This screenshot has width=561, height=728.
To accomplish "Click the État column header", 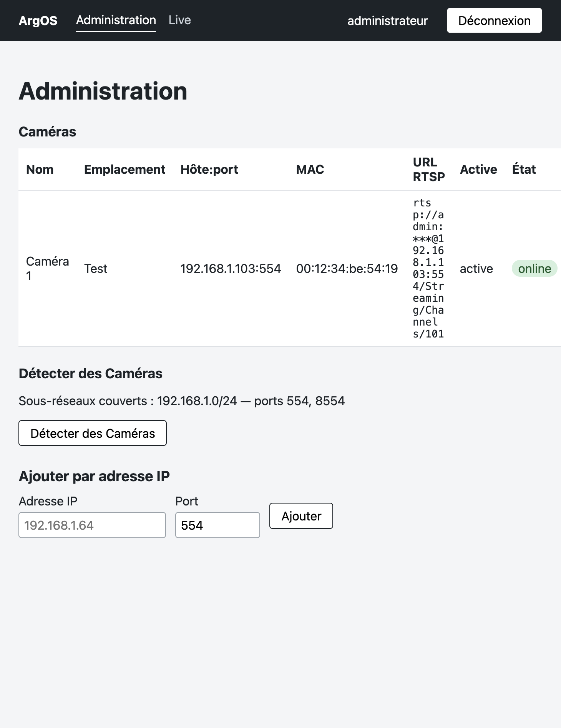I will click(524, 170).
